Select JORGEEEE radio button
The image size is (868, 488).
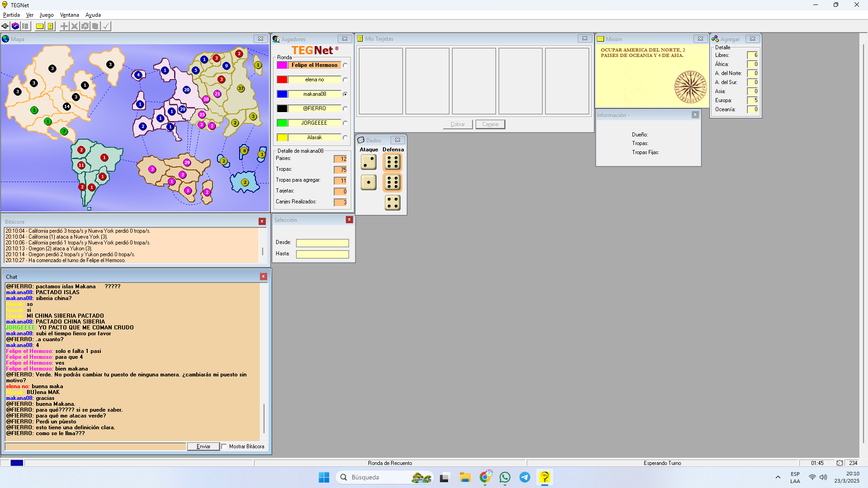345,123
